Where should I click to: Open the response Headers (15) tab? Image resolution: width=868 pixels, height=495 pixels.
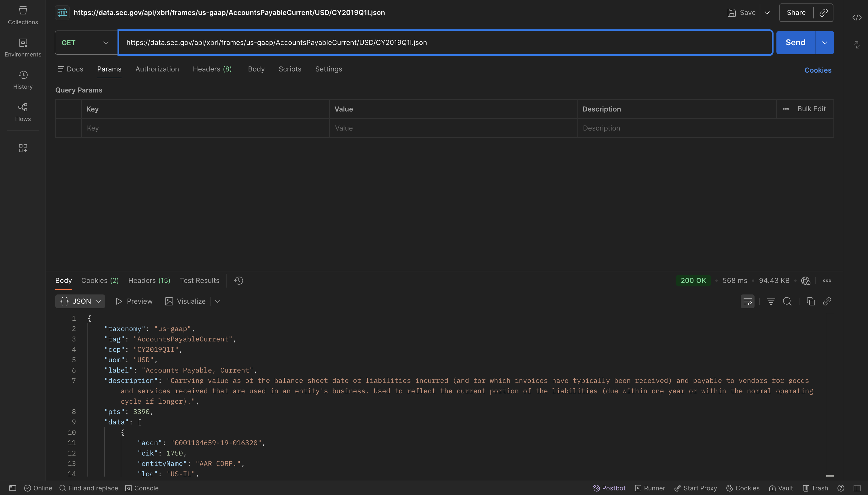(x=149, y=280)
